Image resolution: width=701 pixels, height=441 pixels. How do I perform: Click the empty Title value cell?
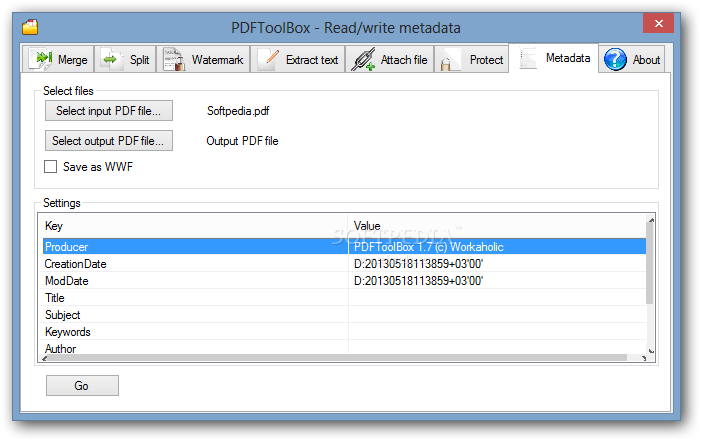coord(497,297)
